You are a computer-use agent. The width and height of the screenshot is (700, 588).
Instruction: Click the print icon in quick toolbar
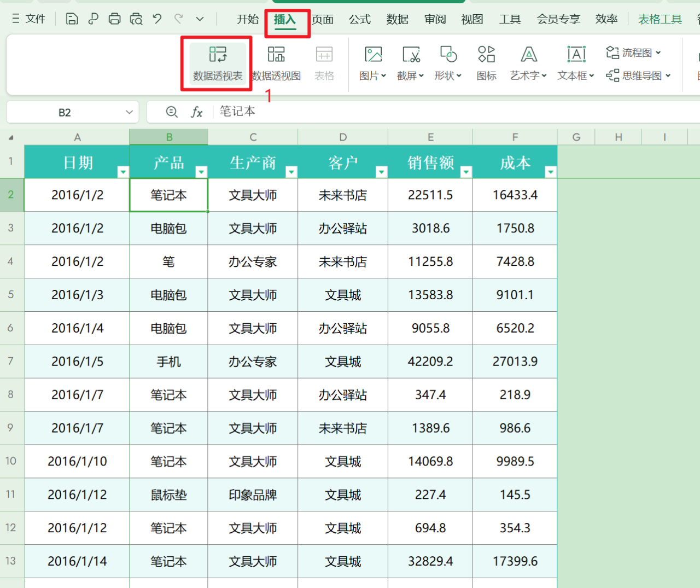coord(114,19)
